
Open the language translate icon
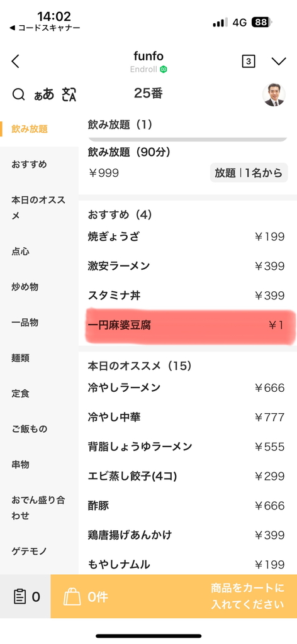pyautogui.click(x=69, y=94)
